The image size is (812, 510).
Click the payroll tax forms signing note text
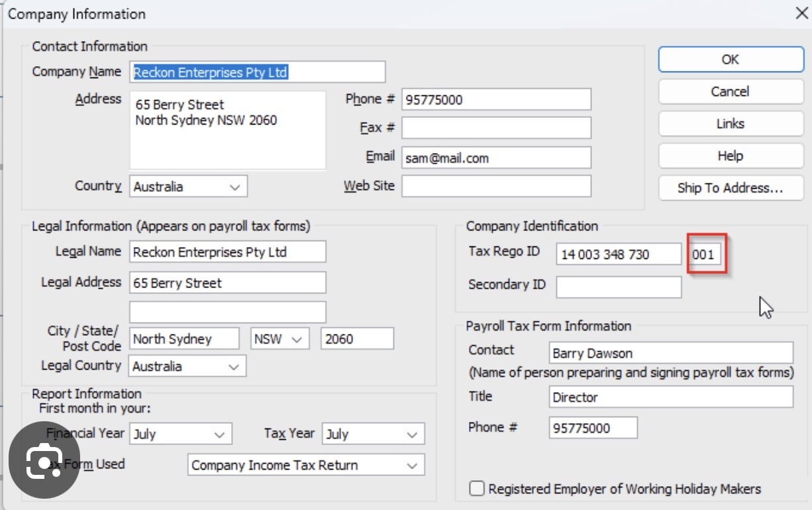(x=631, y=372)
